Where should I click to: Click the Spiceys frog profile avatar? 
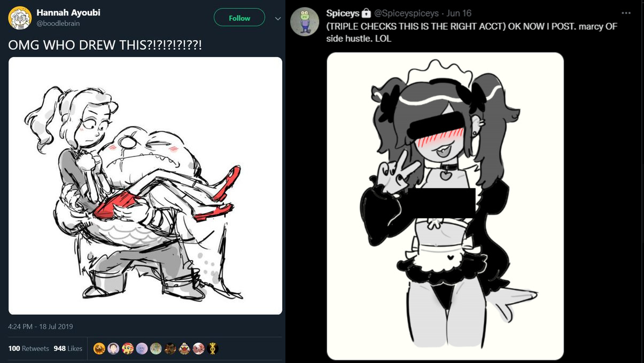(x=305, y=22)
